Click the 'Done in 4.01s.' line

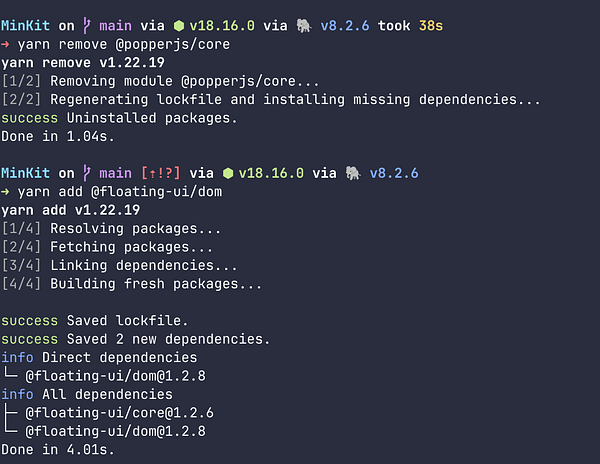(x=58, y=450)
